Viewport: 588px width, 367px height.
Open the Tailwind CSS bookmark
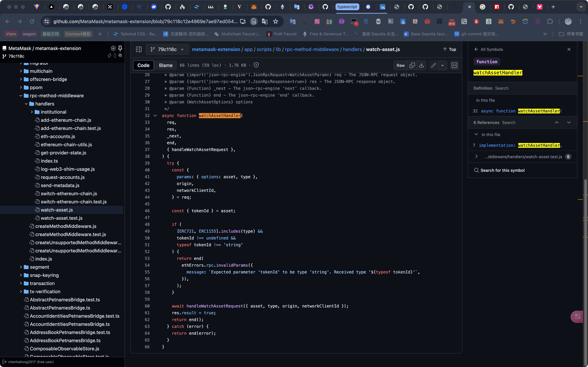point(135,34)
